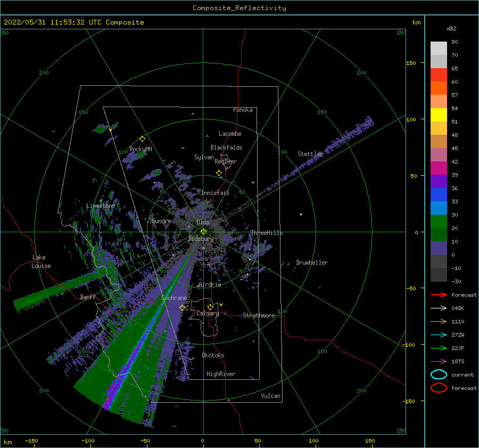Click the yellow diamond marker below Cochrane
Image resolution: width=479 pixels, height=448 pixels.
(182, 307)
